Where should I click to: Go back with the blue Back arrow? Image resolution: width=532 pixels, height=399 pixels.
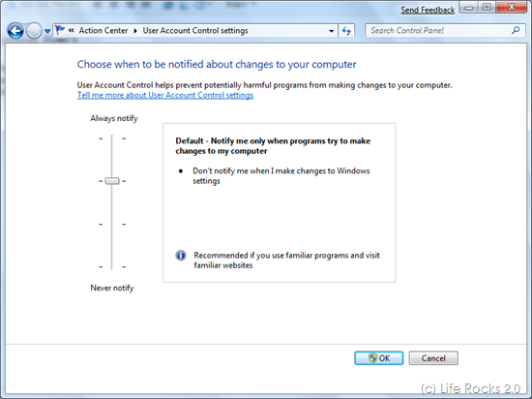tap(15, 31)
